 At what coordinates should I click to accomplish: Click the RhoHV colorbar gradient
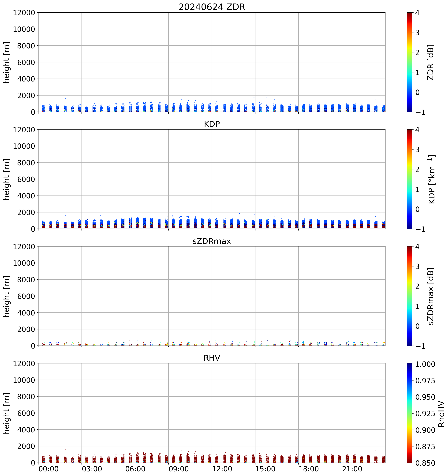[409, 413]
